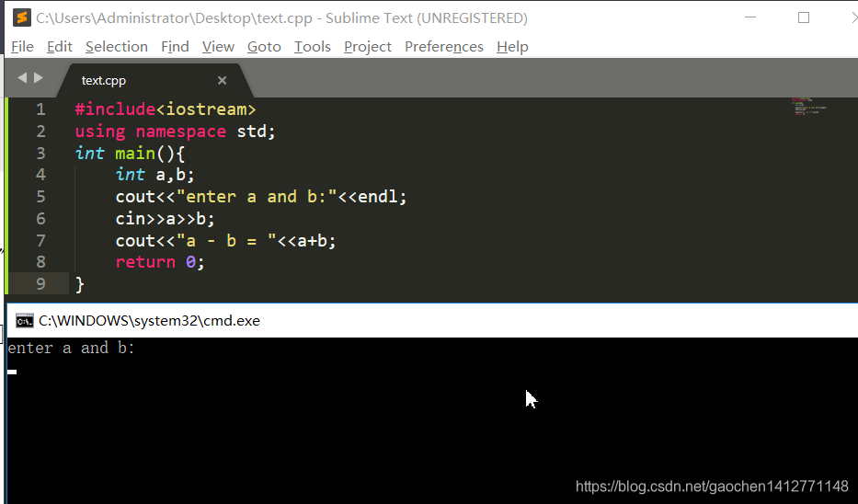
Task: Click line number 5 in gutter
Action: [x=41, y=197]
